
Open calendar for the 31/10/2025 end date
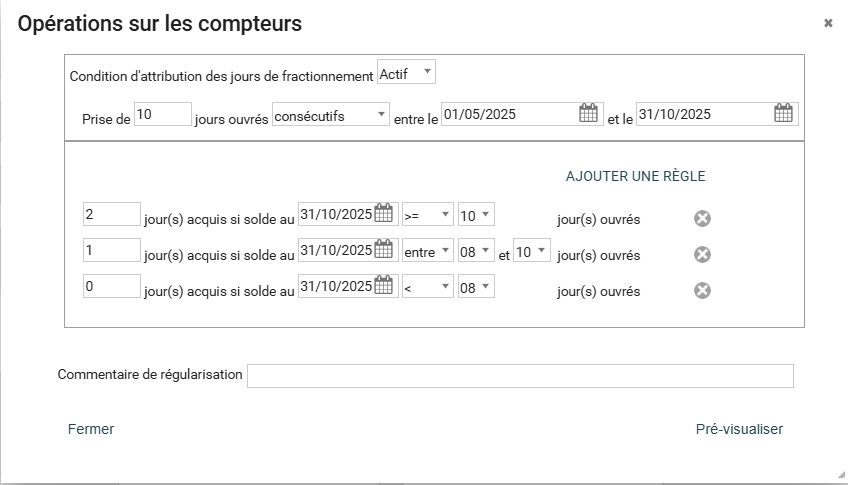click(x=783, y=113)
